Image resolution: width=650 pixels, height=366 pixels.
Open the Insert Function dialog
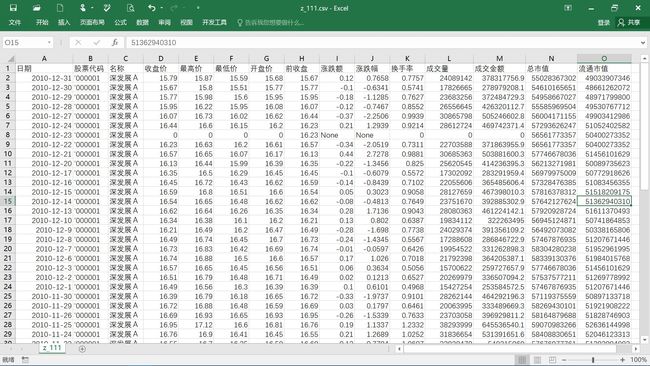click(115, 42)
